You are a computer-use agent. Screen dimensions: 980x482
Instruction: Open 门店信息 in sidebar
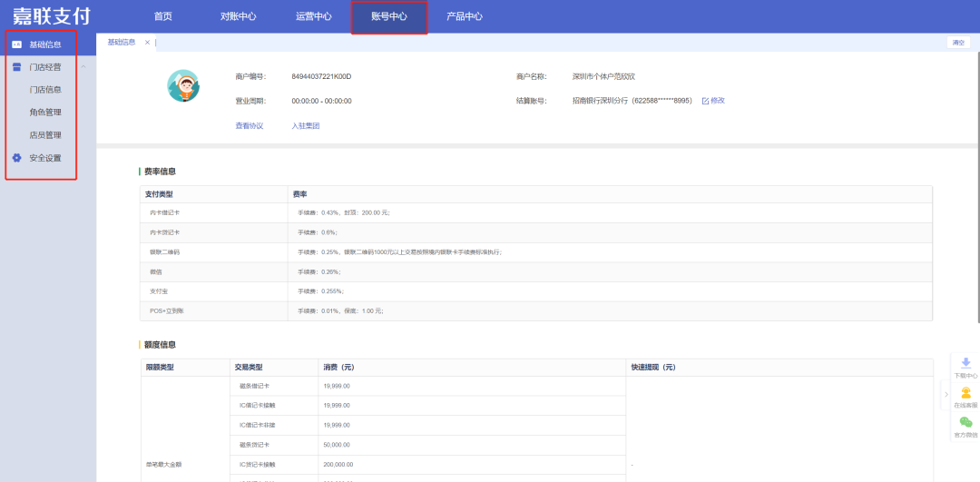point(45,90)
